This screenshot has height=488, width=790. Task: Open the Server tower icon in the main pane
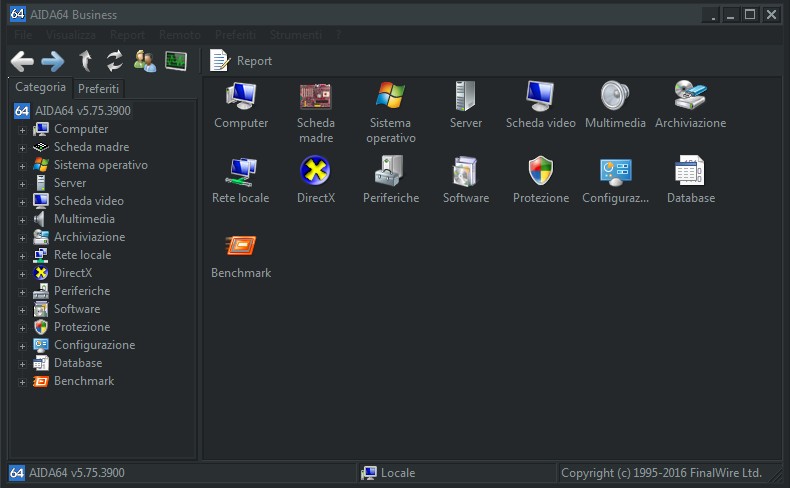pyautogui.click(x=466, y=96)
